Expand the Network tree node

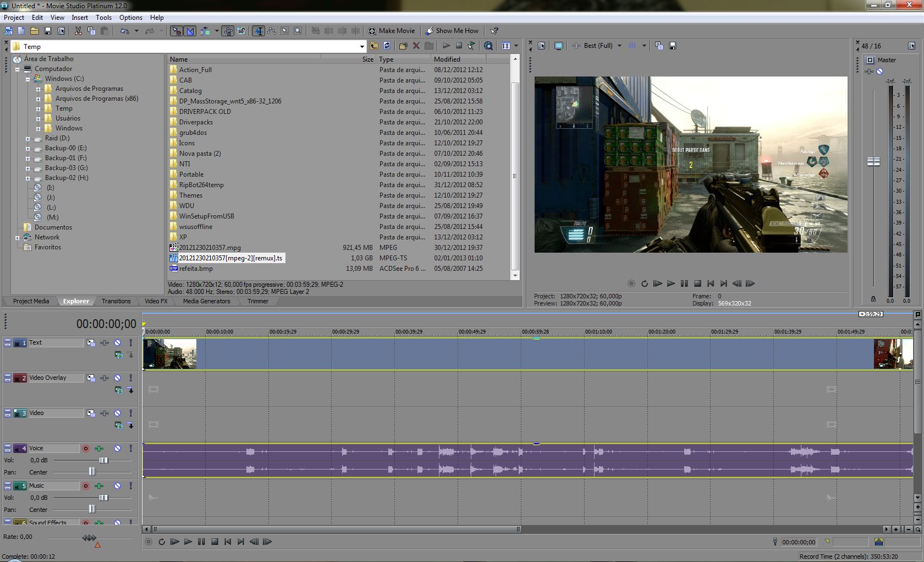(x=17, y=237)
